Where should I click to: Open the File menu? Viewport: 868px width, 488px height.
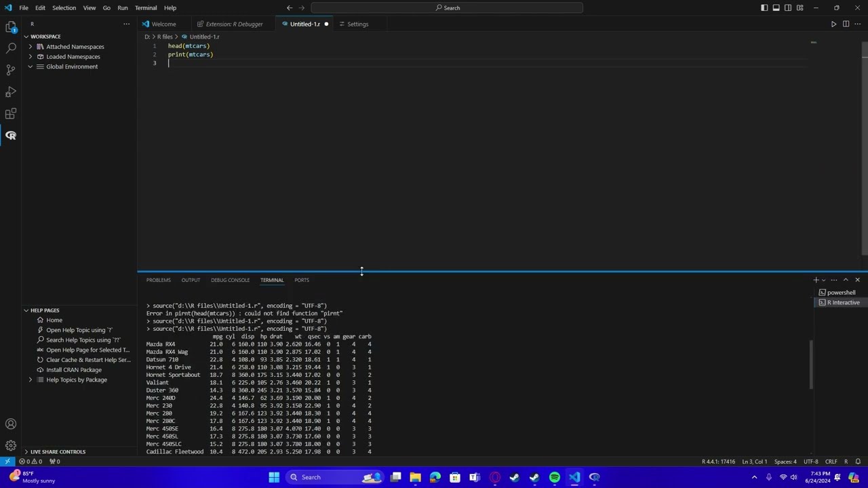pos(24,8)
